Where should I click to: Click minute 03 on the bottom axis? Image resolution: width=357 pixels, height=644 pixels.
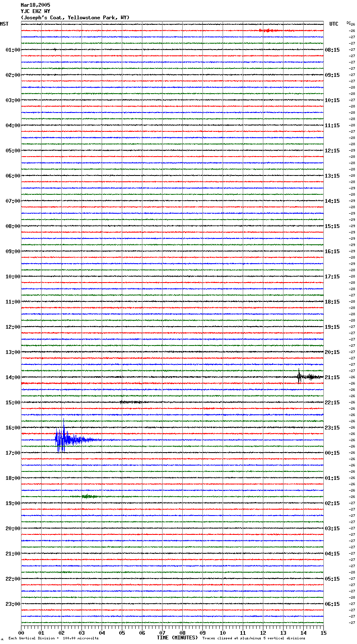(x=82, y=633)
